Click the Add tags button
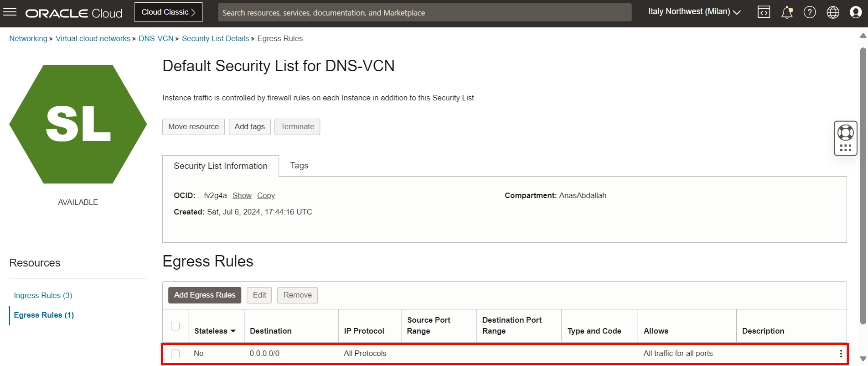 [x=250, y=127]
